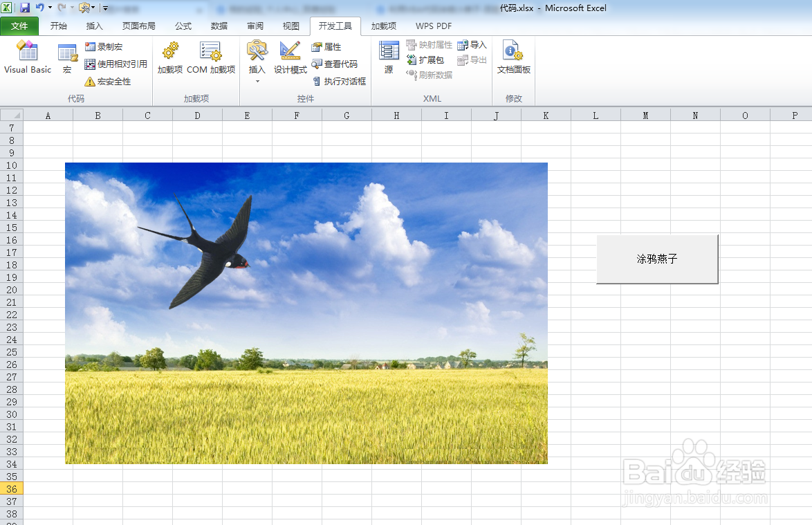This screenshot has width=812, height=525.
Task: Select column H header
Action: (397, 116)
